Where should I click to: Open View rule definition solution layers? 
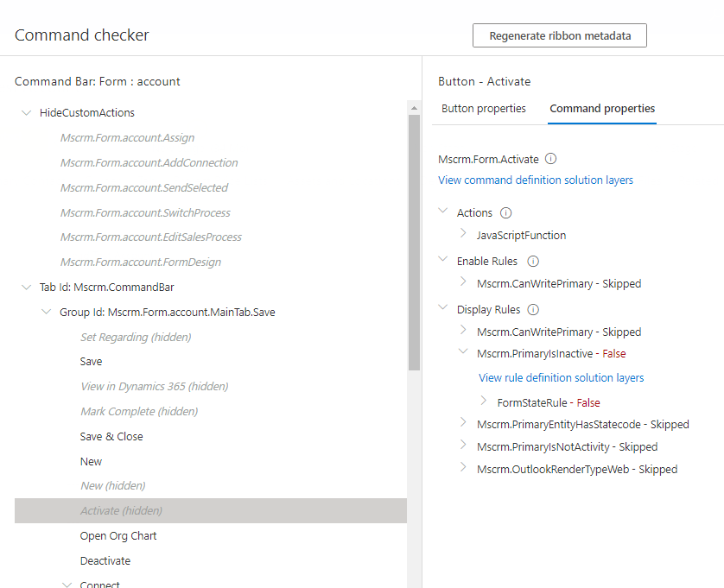[561, 377]
